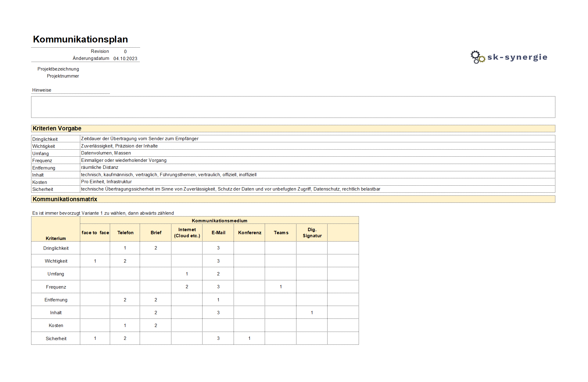This screenshot has height=382, width=588.
Task: Click the 'Es ist immer bevorzugt Variante 1' note
Action: click(103, 213)
